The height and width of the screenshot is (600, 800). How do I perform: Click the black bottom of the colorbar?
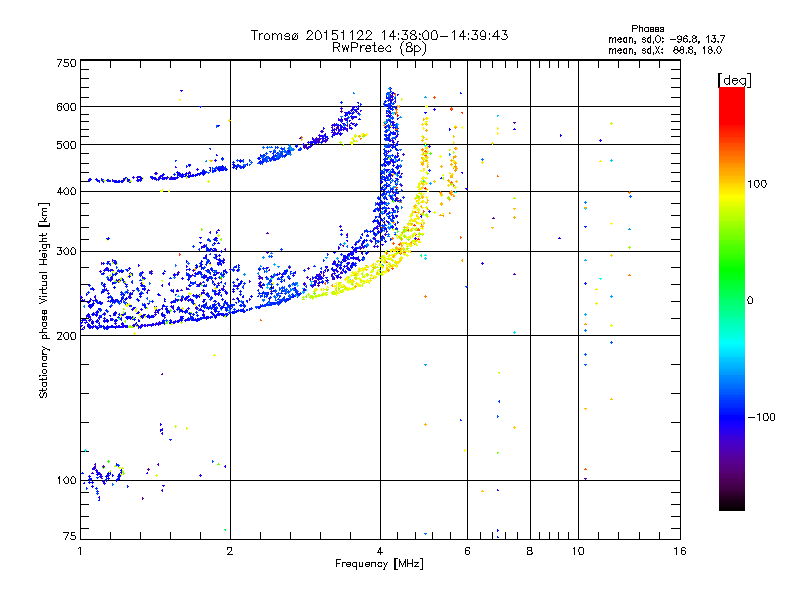732,503
